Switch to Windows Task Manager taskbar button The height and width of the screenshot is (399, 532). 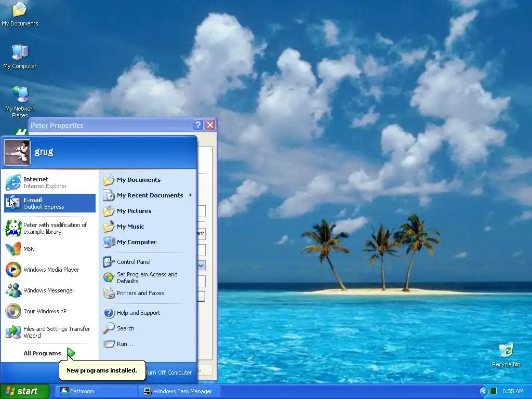click(180, 391)
